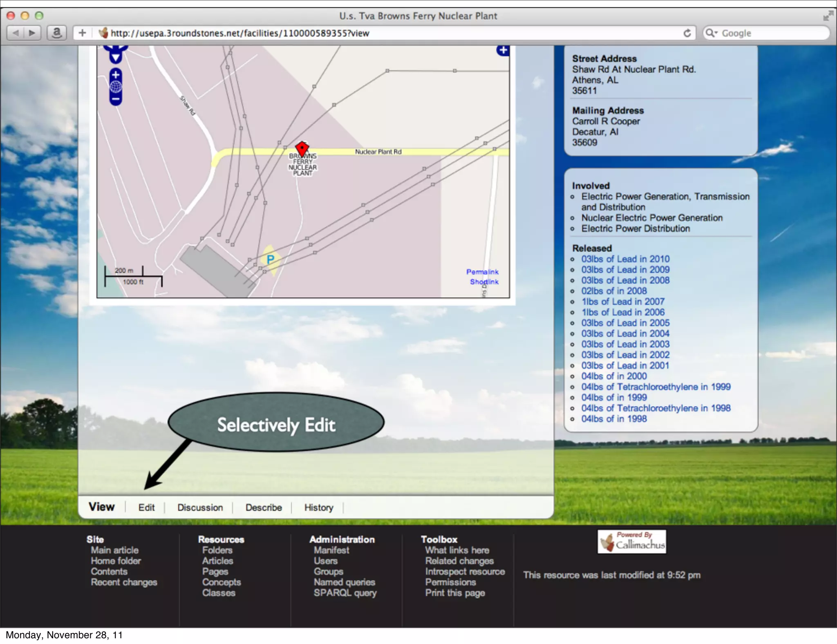Image resolution: width=837 pixels, height=644 pixels.
Task: Open the Google search dropdown magnifier
Action: (x=712, y=33)
